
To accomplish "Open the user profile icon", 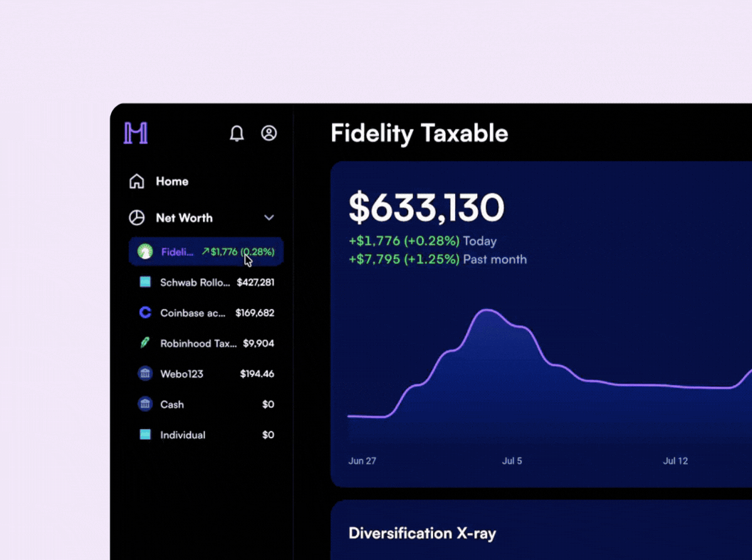I will click(268, 133).
